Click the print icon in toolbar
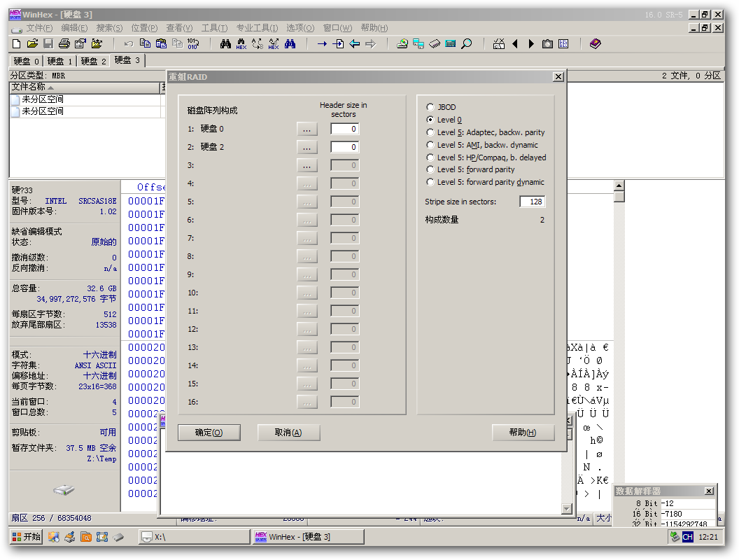Screen dimensions: 739x560 64,44
